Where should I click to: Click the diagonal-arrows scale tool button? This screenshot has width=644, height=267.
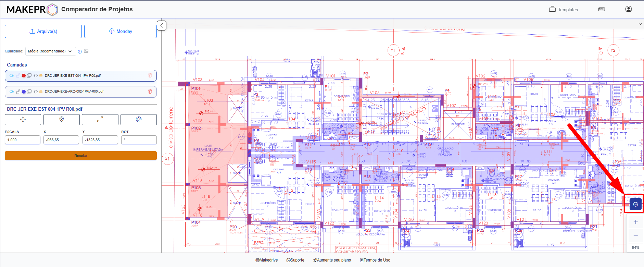[x=100, y=119]
